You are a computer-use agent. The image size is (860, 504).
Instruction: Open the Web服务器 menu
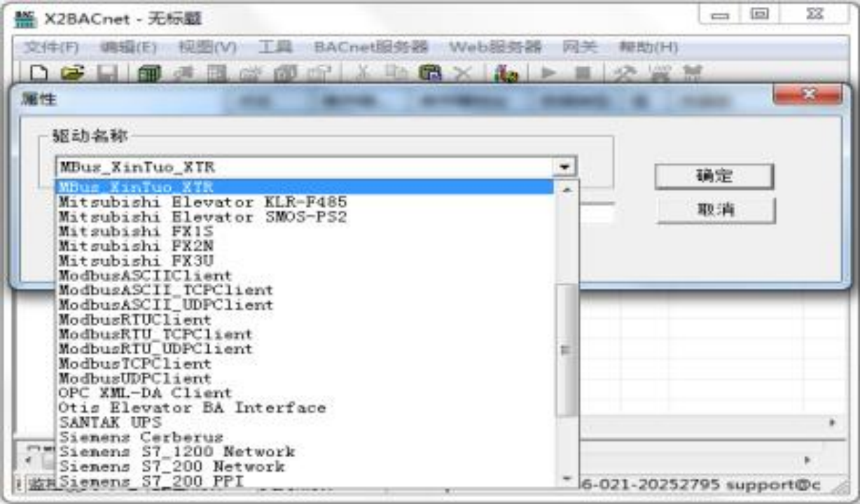coord(495,47)
